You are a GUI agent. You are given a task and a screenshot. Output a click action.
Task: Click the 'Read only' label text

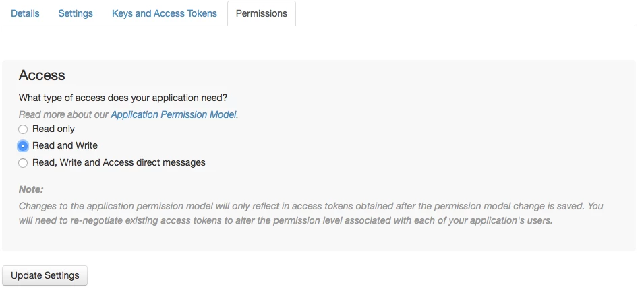tap(53, 129)
